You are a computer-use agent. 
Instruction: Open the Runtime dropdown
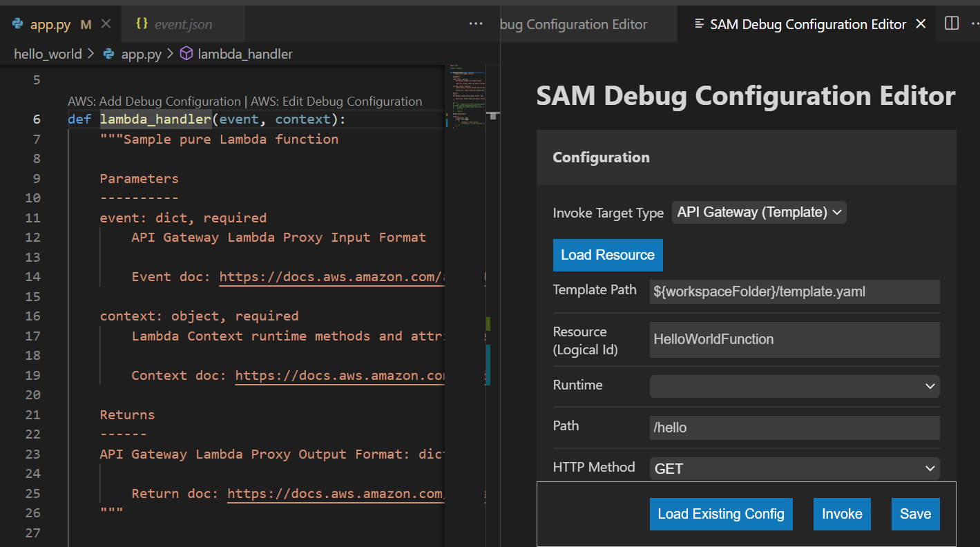795,386
